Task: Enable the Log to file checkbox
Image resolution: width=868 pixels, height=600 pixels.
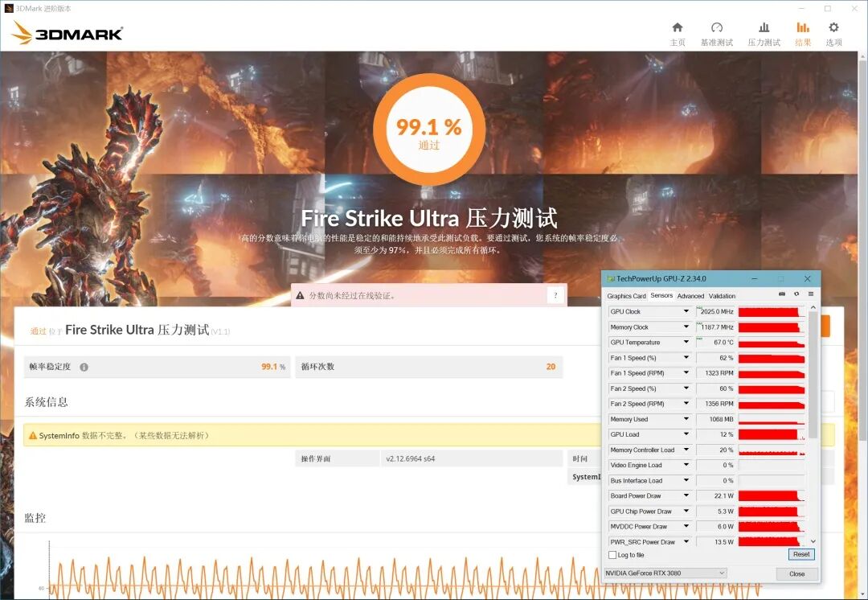Action: 612,555
